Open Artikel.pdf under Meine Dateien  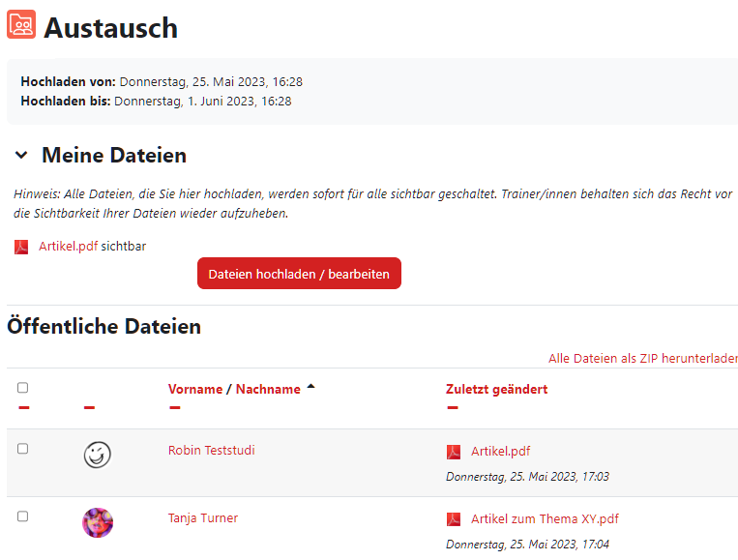pos(69,246)
